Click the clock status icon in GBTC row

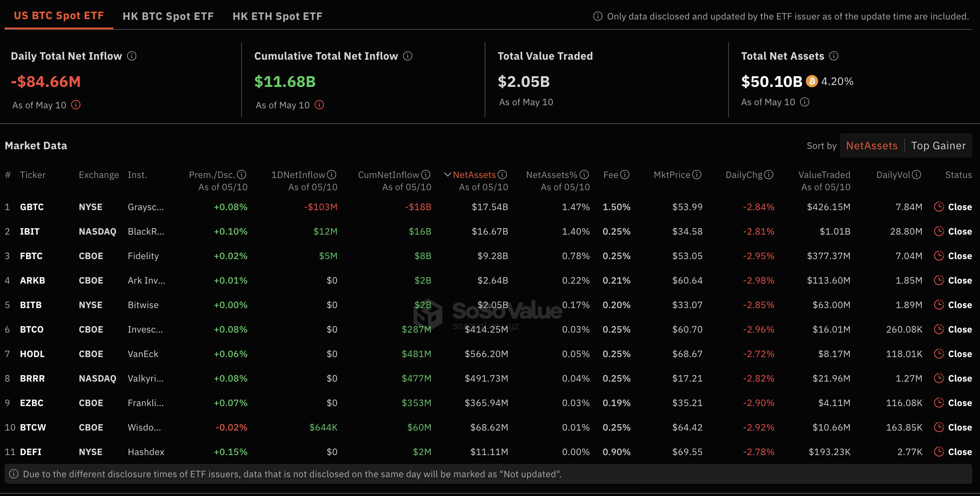pos(939,207)
